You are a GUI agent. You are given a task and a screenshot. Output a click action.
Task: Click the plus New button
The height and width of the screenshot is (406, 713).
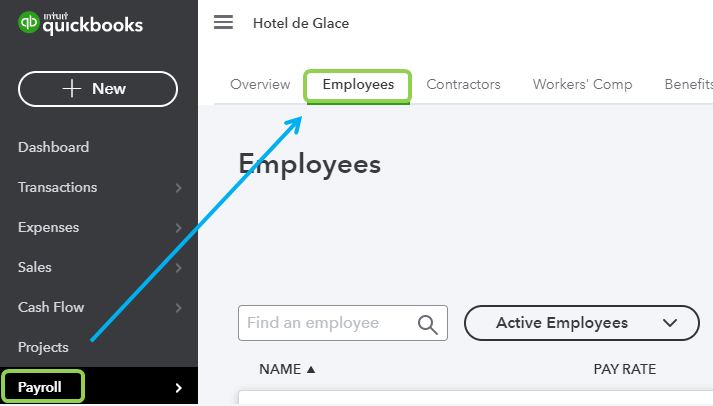coord(98,89)
